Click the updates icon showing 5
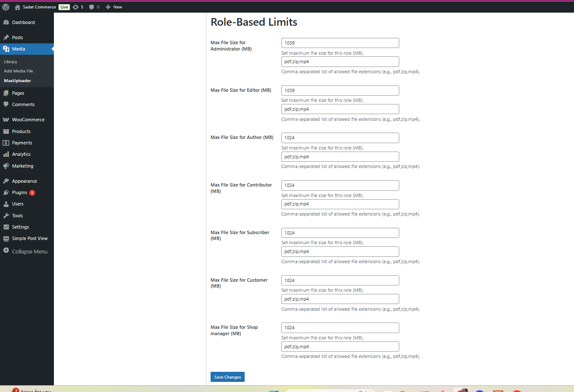The width and height of the screenshot is (574, 392). 76,7
